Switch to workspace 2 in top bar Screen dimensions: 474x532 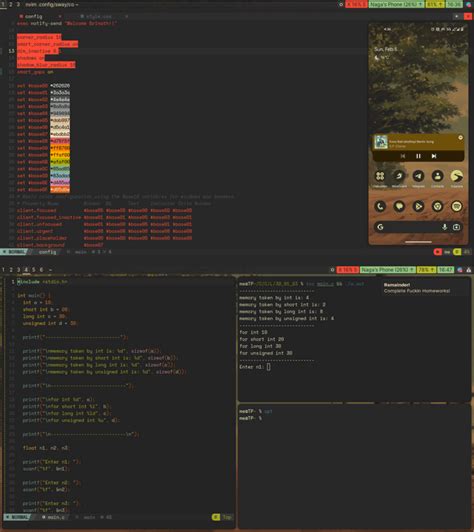click(x=11, y=4)
